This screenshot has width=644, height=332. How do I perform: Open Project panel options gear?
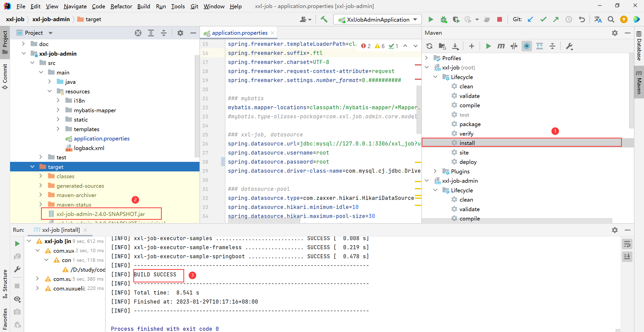tap(180, 33)
